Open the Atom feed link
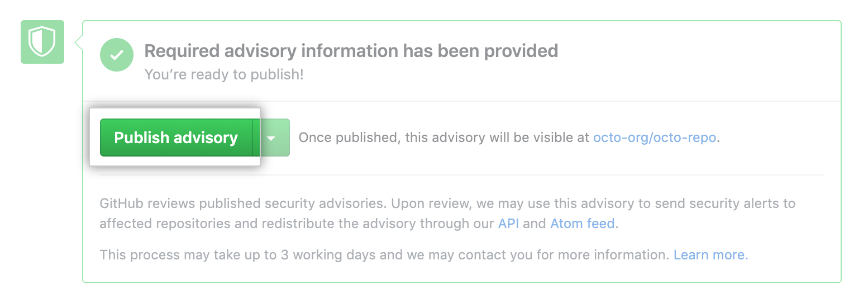Image resolution: width=868 pixels, height=303 pixels. click(x=583, y=224)
